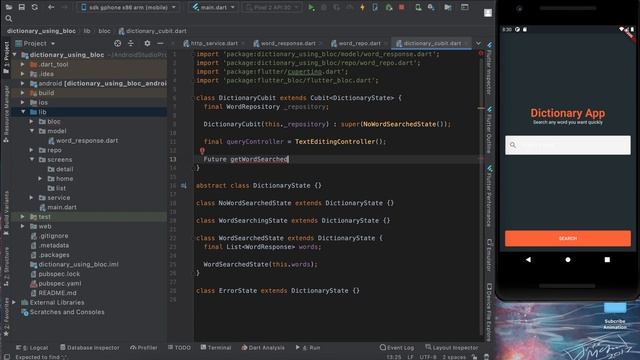Click the green Run button
The image size is (640, 360).
pos(311,7)
